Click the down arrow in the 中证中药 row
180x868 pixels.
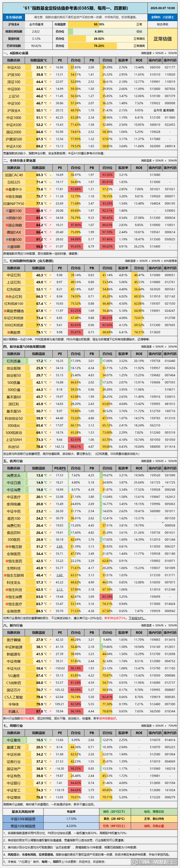[x=50, y=511]
